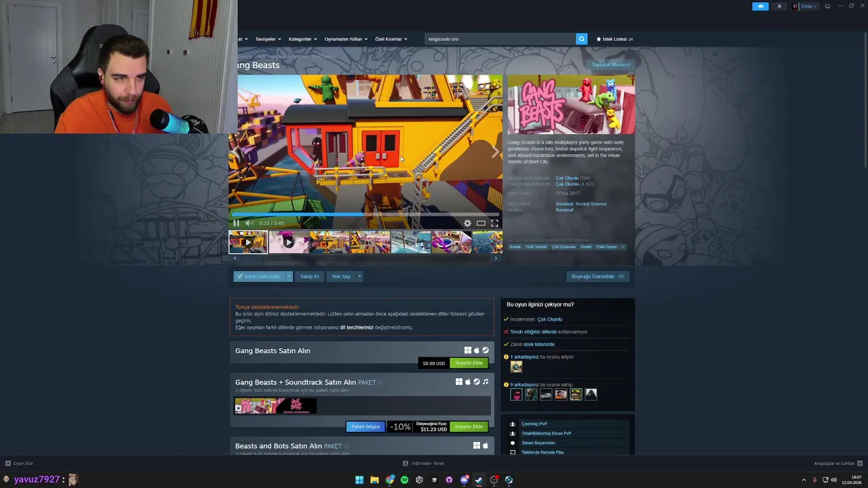The width and height of the screenshot is (868, 488).
Task: Step the thumbnail strip right with arrow
Action: (496, 258)
